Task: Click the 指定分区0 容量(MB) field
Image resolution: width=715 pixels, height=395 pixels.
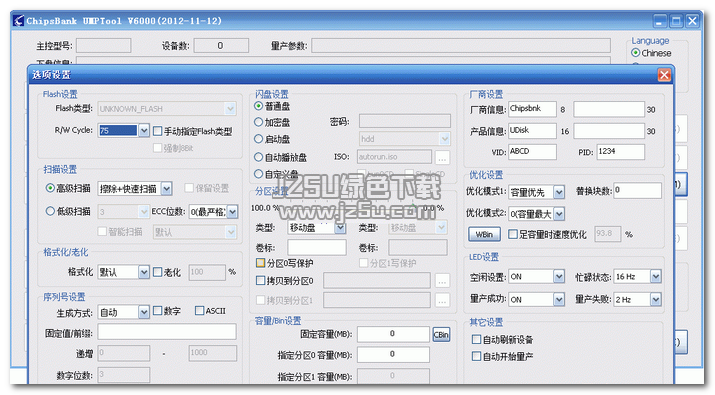Action: click(x=393, y=354)
